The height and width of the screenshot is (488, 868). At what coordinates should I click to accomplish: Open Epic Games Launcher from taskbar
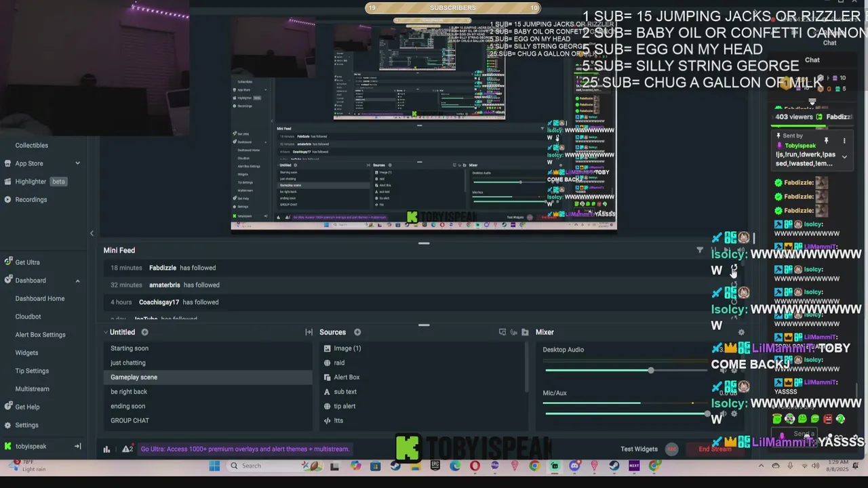click(435, 466)
